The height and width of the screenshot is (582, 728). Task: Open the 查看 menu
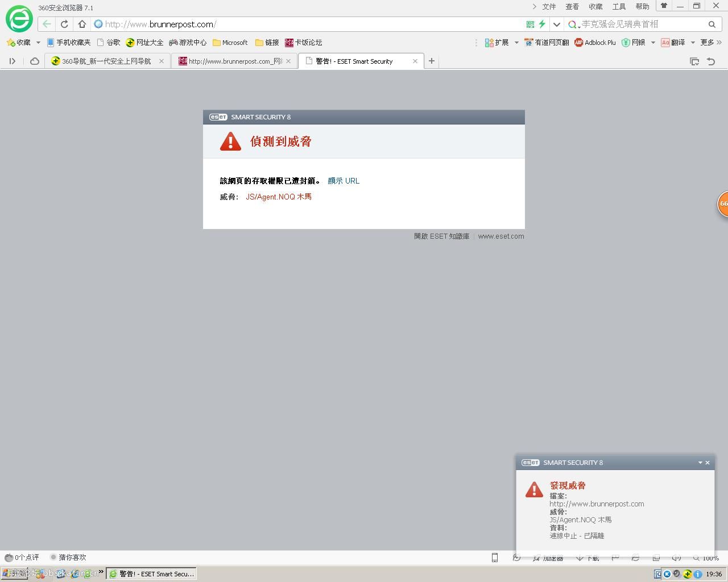tap(572, 7)
